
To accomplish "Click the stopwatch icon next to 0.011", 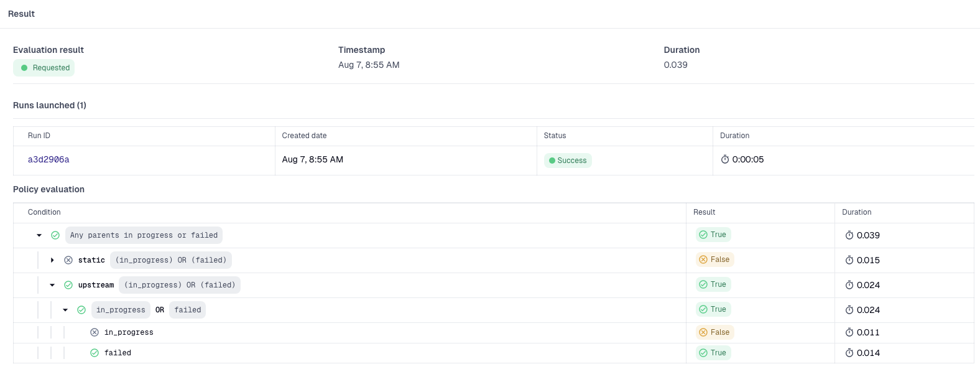I will click(849, 332).
